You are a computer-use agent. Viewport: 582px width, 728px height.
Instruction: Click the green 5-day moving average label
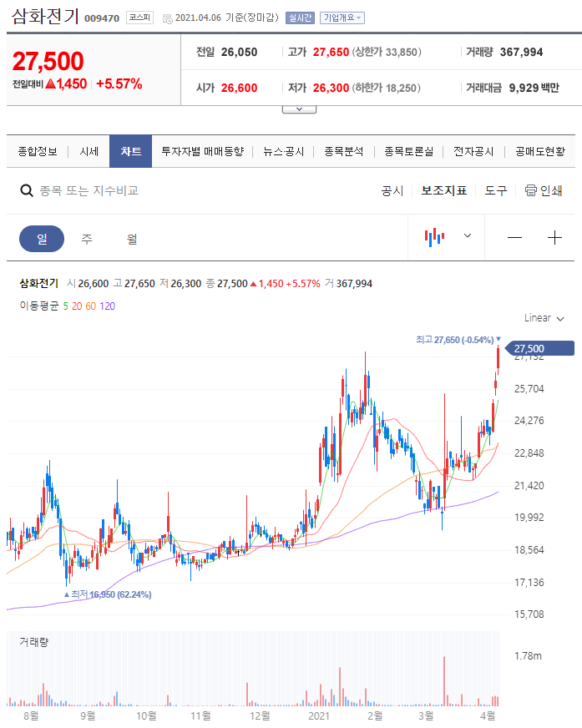[x=65, y=306]
